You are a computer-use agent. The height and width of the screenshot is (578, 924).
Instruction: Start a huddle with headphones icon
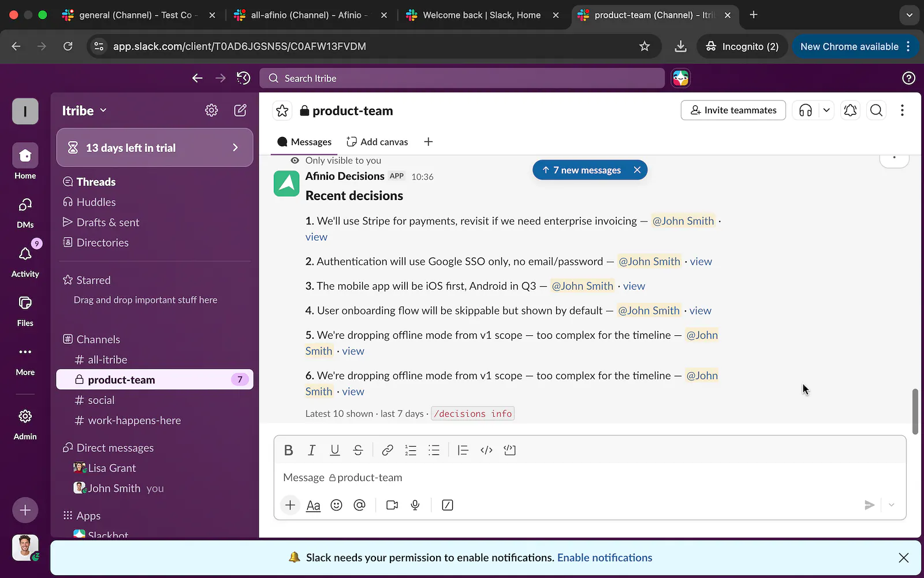pos(806,110)
